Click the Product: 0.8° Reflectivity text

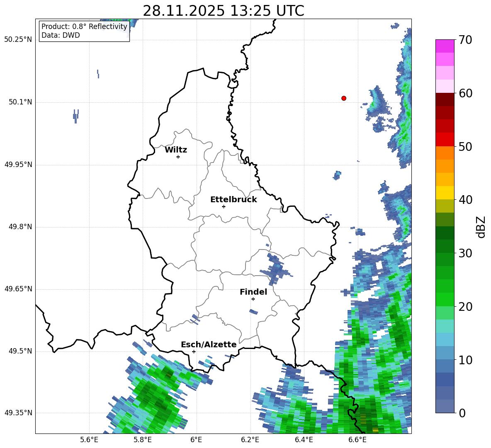(x=84, y=27)
